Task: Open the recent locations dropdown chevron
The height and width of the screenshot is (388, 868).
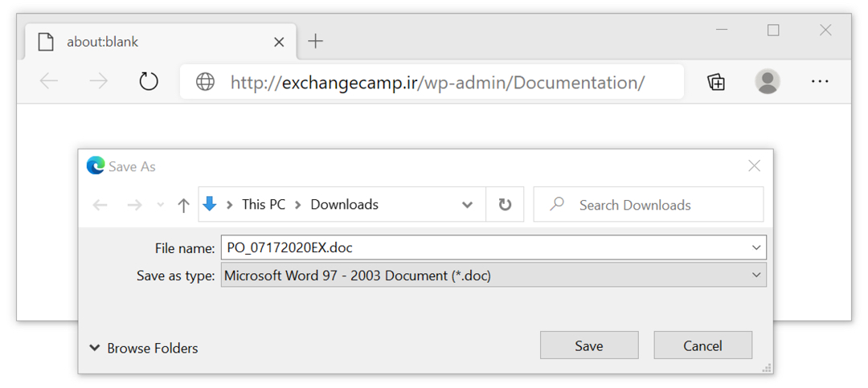Action: coord(161,206)
